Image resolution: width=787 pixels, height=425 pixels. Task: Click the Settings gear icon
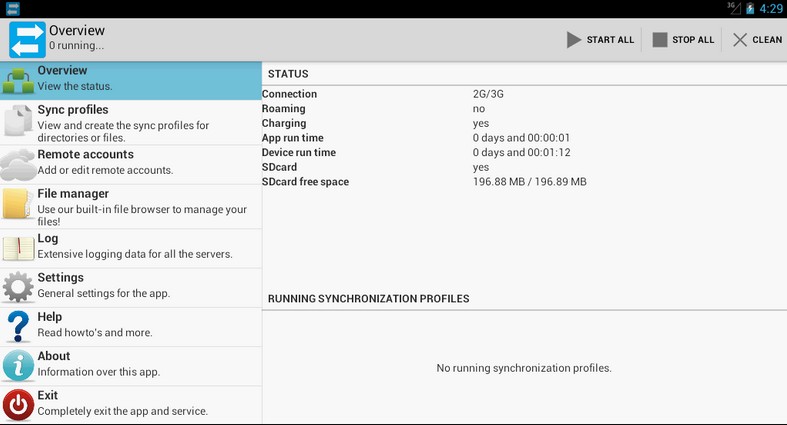18,287
